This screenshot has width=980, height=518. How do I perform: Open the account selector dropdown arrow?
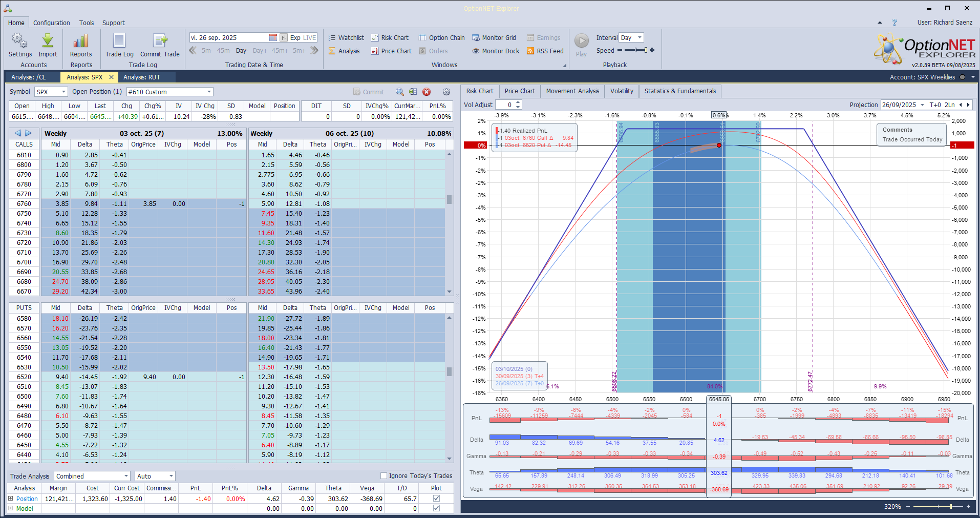click(973, 77)
